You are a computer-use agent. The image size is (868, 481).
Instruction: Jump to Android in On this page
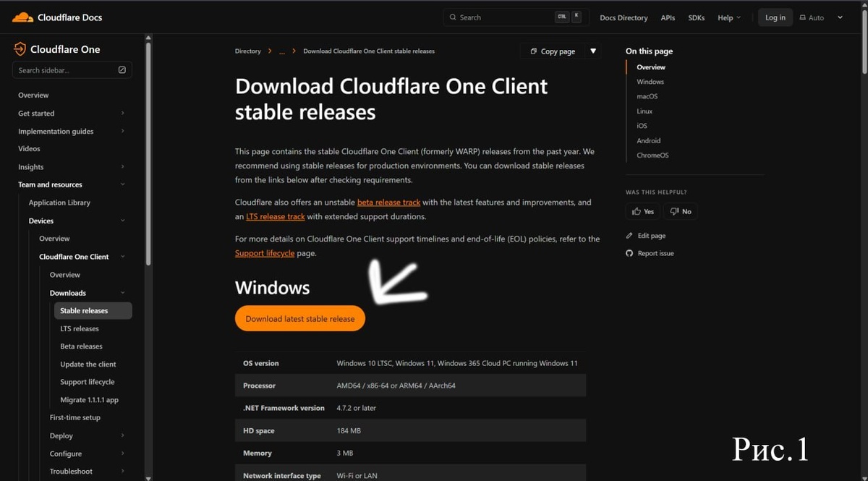[x=648, y=141]
